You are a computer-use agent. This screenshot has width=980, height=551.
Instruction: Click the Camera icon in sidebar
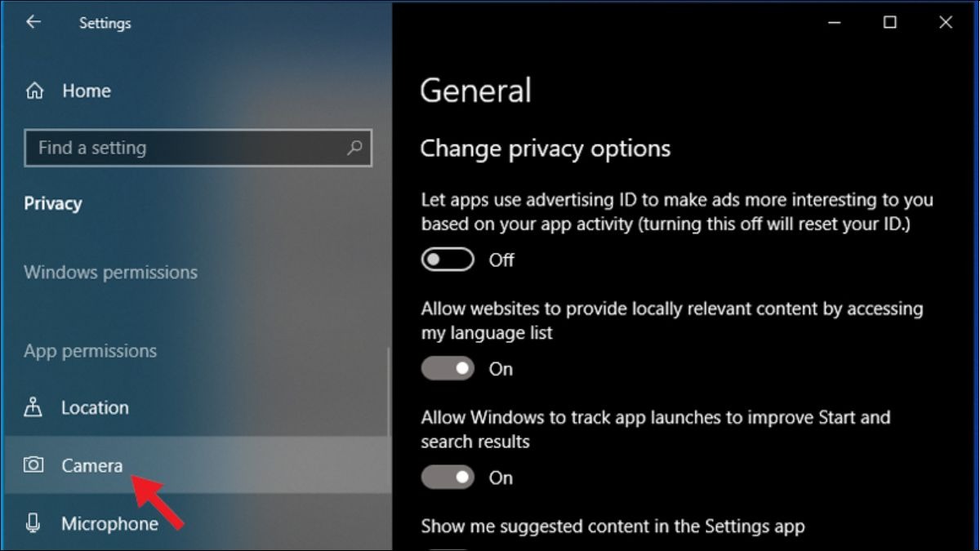click(x=33, y=464)
